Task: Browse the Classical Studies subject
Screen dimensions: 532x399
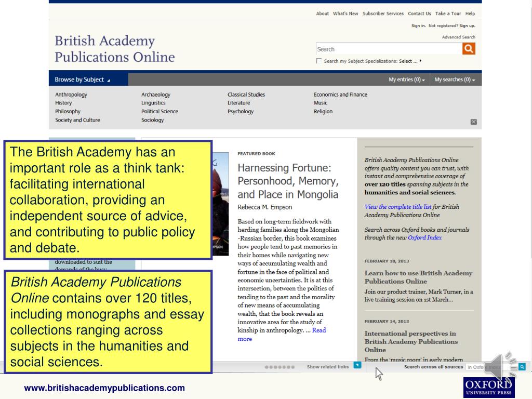Action: coord(246,95)
